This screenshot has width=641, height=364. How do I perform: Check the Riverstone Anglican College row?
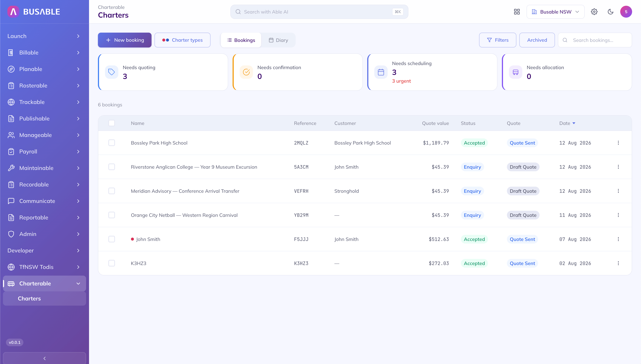[x=112, y=167]
